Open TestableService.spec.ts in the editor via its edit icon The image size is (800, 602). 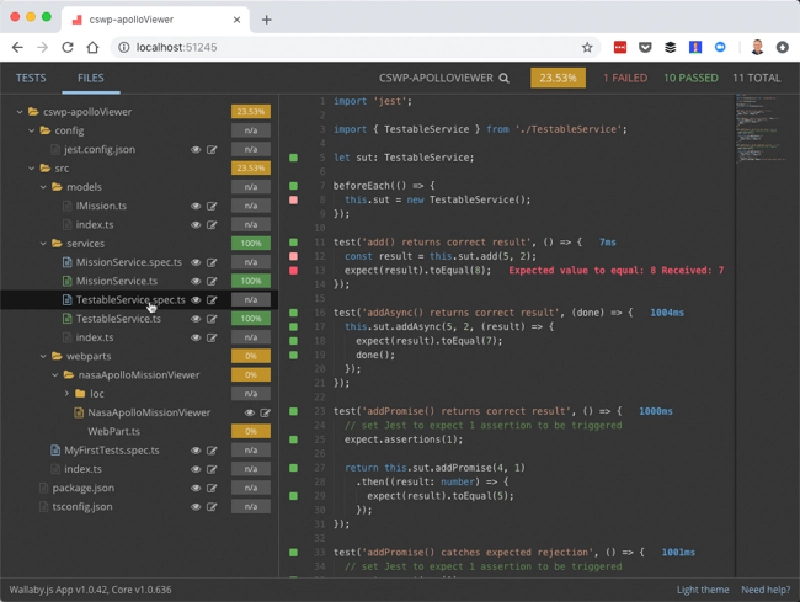[x=214, y=299]
